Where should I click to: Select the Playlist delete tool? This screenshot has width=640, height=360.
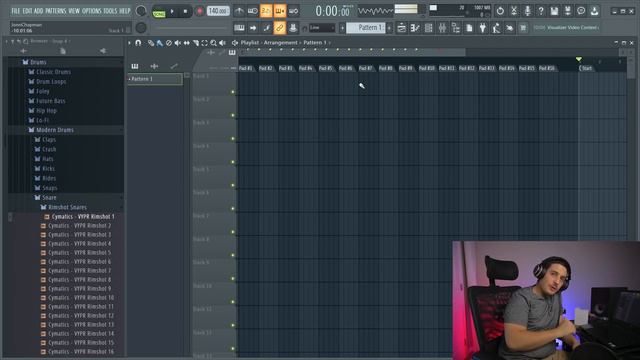click(x=169, y=42)
